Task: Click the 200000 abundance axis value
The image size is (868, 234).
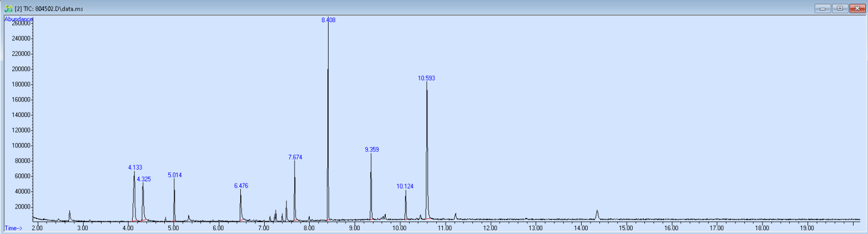Action: [x=22, y=69]
